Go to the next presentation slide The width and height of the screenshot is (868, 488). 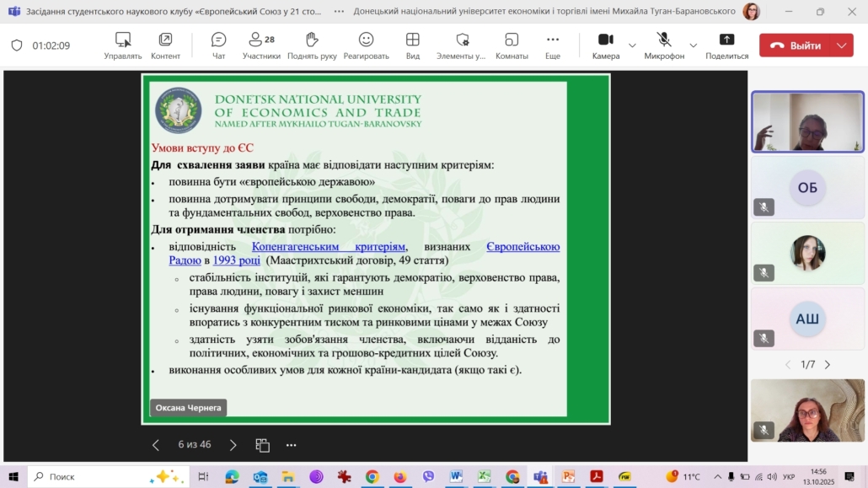click(x=233, y=445)
